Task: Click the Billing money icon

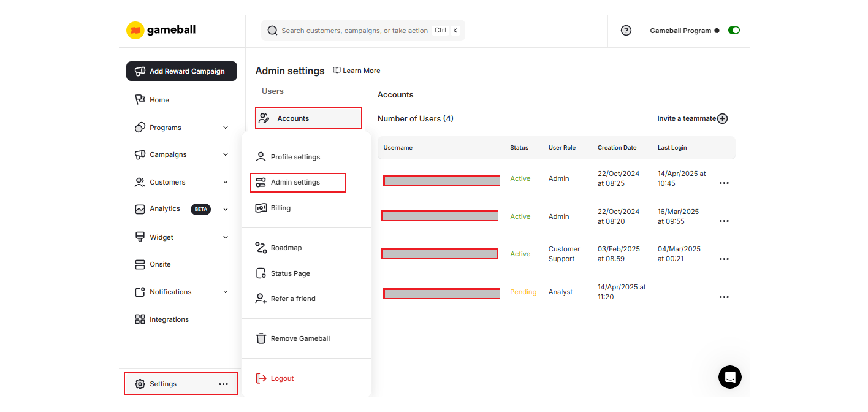Action: 261,208
